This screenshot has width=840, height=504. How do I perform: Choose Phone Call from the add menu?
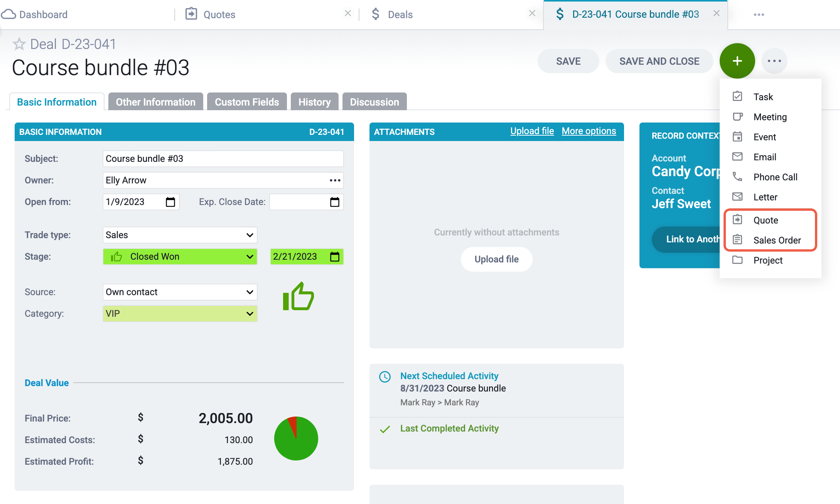point(775,177)
